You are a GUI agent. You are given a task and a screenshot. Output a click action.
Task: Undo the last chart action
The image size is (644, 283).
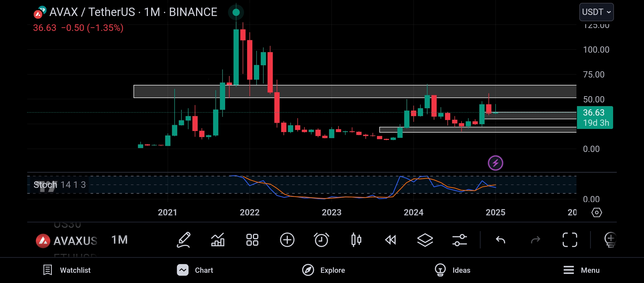[501, 240]
